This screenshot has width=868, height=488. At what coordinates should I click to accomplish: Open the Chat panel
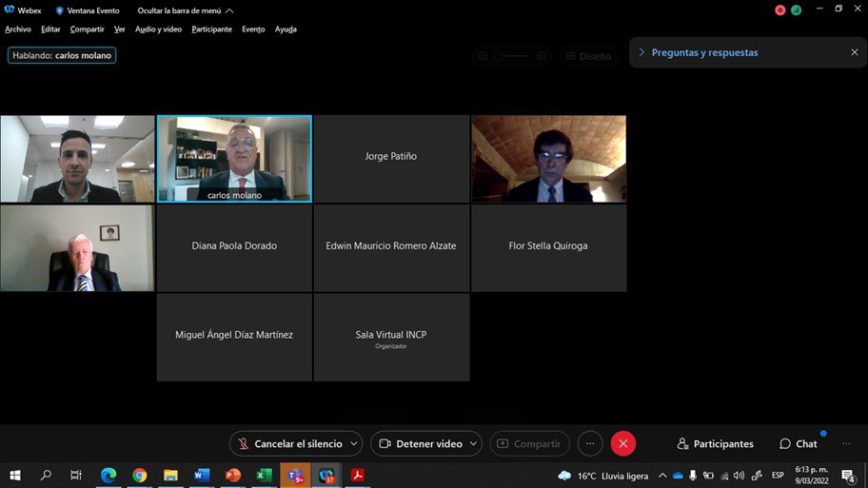click(799, 443)
